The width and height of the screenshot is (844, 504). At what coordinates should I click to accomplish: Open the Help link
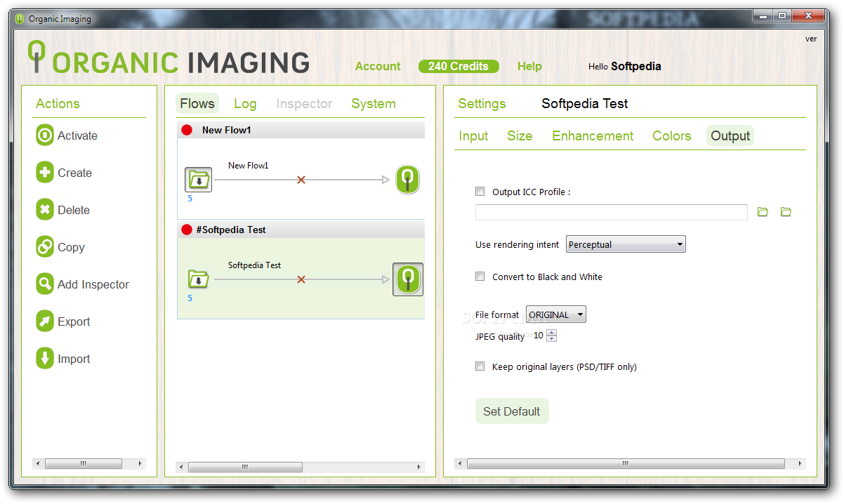529,66
